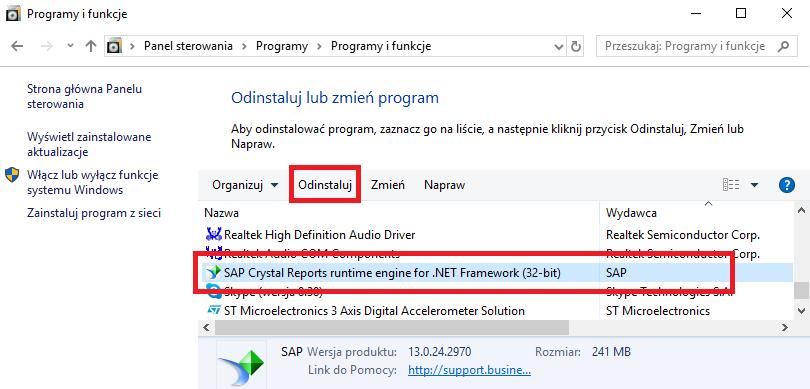
Task: Click the horizontal scrollbar right arrow
Action: (x=785, y=328)
